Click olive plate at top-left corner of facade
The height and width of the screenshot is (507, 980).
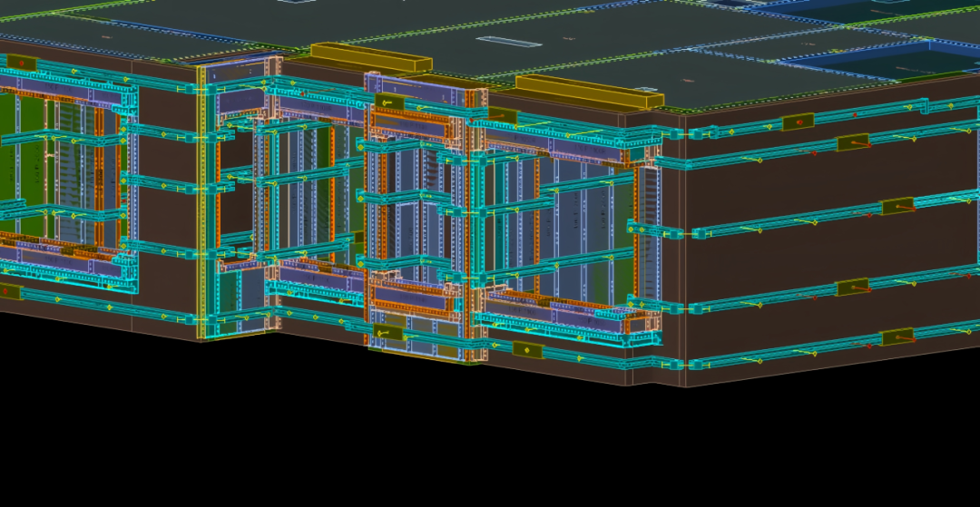(x=20, y=63)
